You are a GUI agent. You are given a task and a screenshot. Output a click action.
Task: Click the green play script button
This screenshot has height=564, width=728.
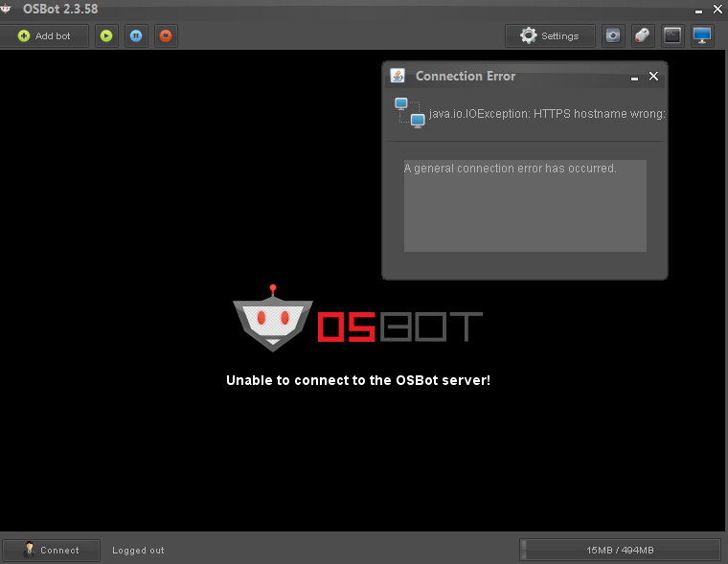point(106,35)
